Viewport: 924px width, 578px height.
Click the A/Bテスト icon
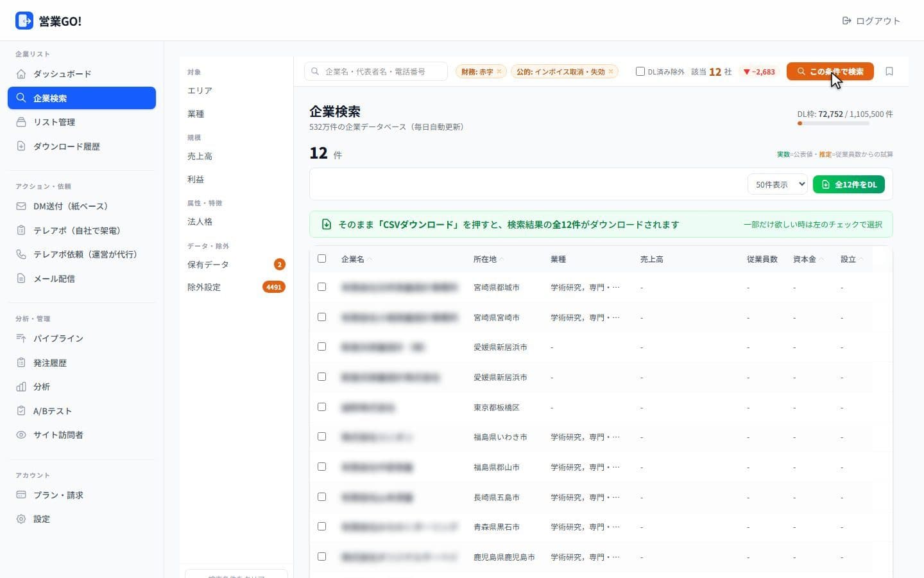[21, 411]
